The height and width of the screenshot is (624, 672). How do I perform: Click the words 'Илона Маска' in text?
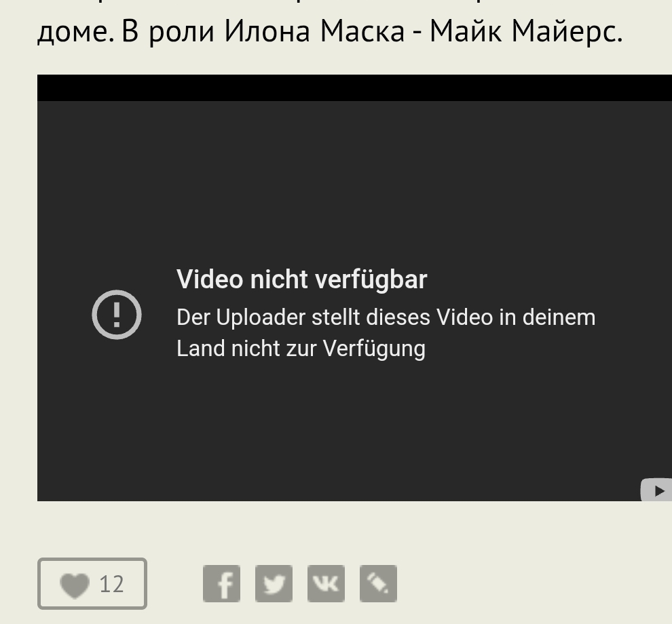click(x=314, y=32)
